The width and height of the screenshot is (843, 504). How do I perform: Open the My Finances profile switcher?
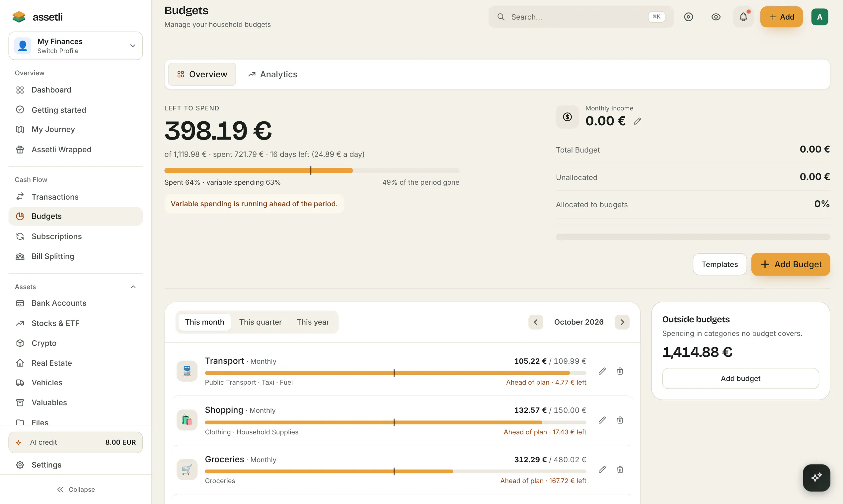coord(75,46)
